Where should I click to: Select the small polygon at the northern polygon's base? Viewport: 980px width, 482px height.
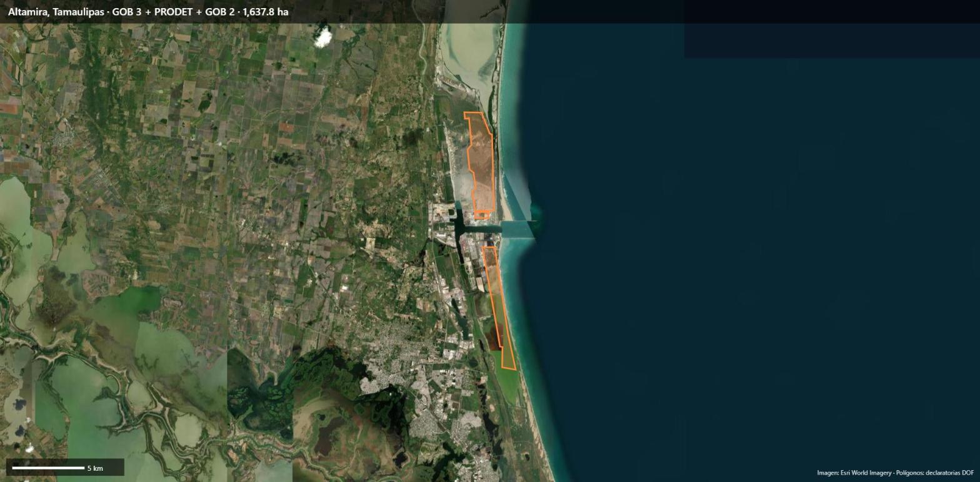pos(482,215)
